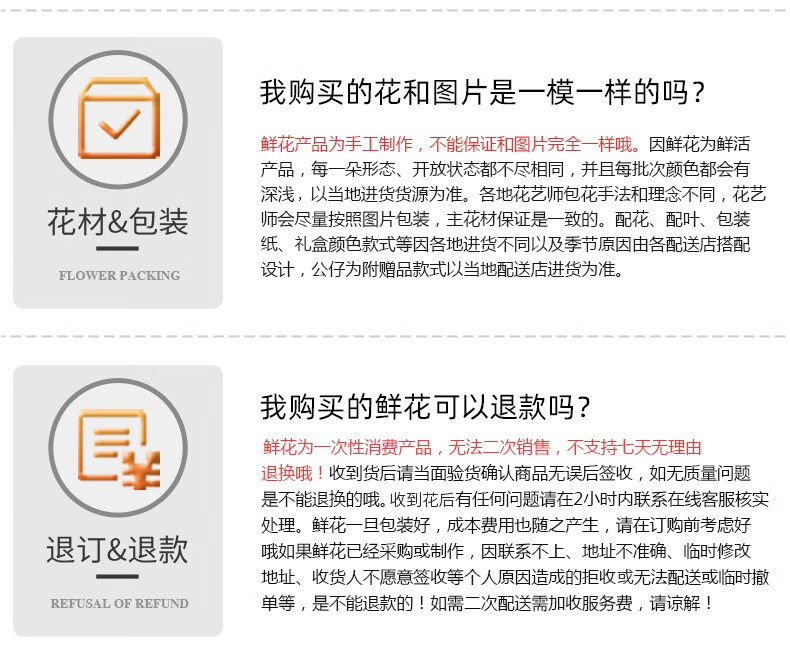Click the dark underline beneath 退订&退款
790x655 pixels.
[x=117, y=576]
